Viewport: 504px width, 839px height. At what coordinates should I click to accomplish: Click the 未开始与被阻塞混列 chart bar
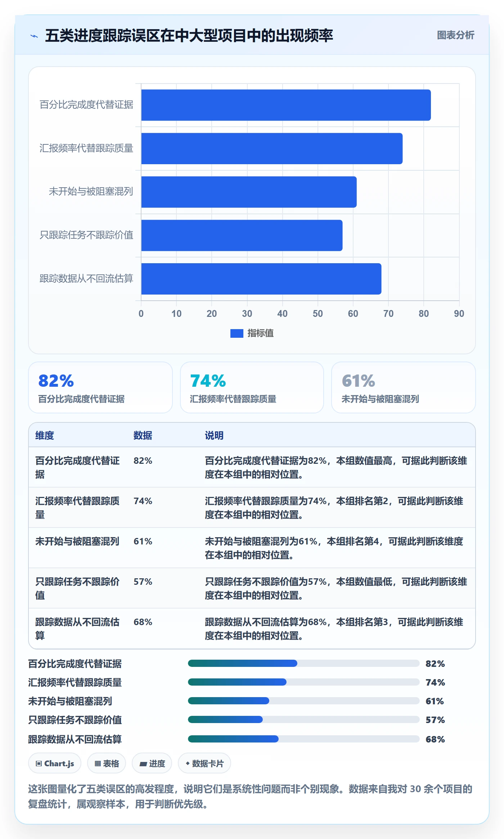click(x=249, y=192)
